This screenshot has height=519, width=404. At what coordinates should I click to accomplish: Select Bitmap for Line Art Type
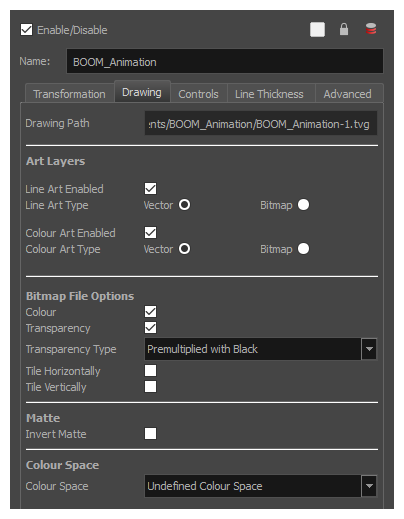[303, 205]
